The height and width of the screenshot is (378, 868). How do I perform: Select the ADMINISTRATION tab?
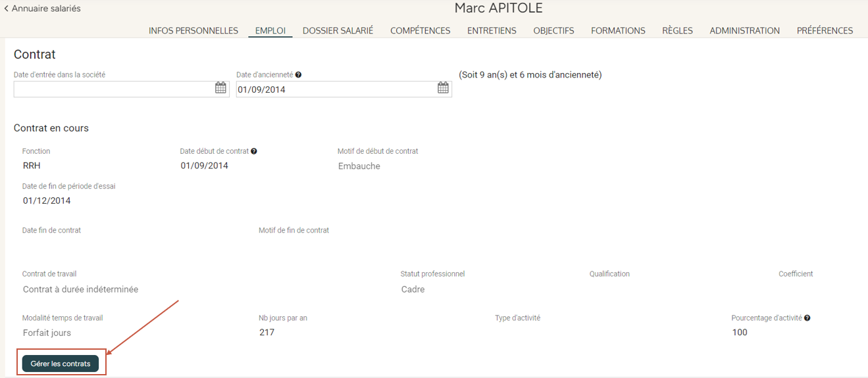point(744,31)
